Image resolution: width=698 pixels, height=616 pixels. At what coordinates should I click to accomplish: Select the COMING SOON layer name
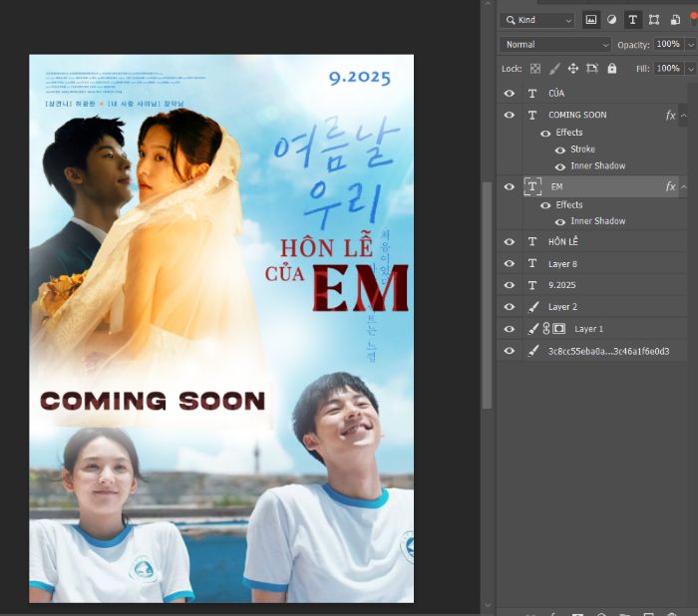tap(577, 115)
